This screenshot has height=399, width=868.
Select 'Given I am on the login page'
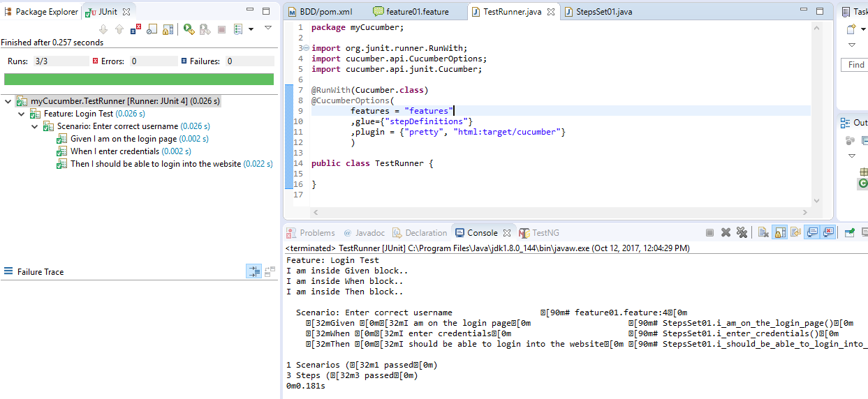[133, 139]
